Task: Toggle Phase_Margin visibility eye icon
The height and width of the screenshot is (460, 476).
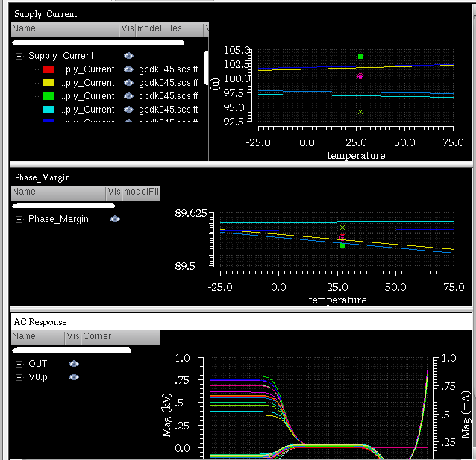Action: [115, 219]
